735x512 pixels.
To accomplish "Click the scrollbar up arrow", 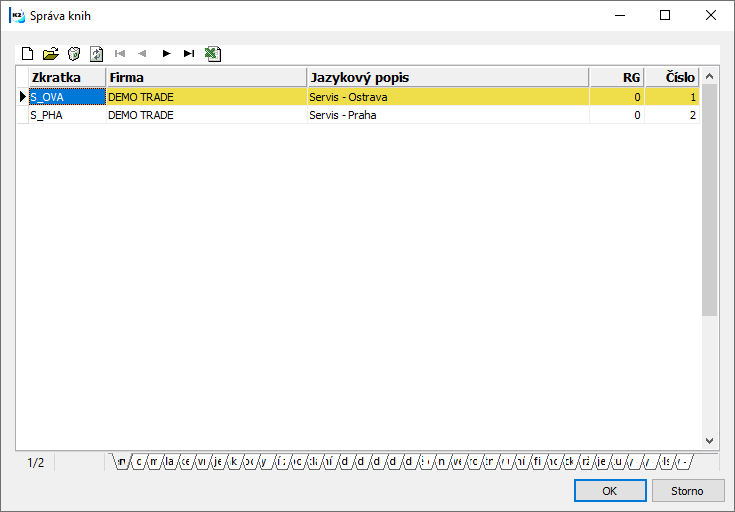I will (x=710, y=76).
